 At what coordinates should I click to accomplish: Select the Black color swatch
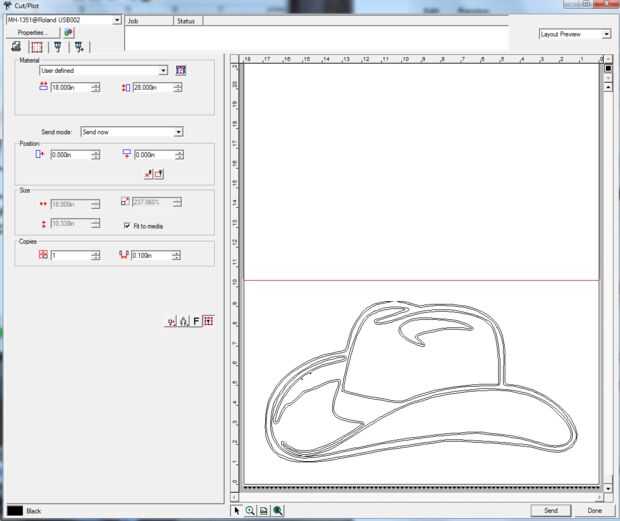(14, 511)
